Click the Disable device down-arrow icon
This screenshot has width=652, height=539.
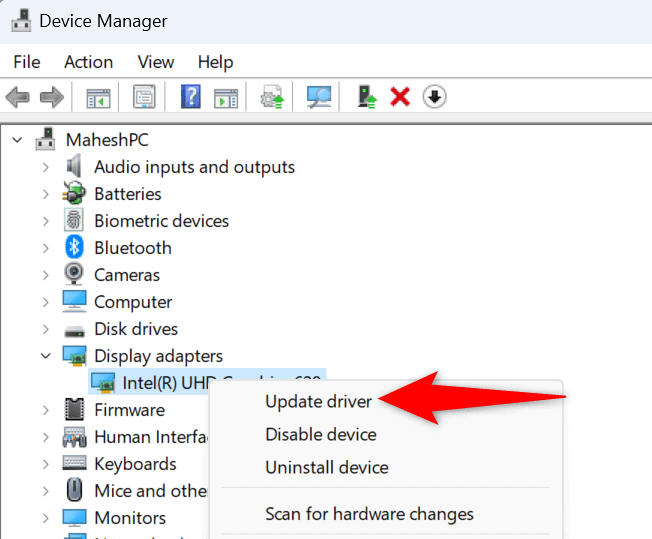(435, 97)
